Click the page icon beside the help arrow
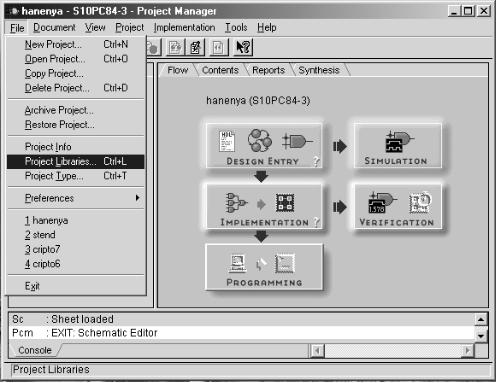The height and width of the screenshot is (383, 497). click(218, 47)
